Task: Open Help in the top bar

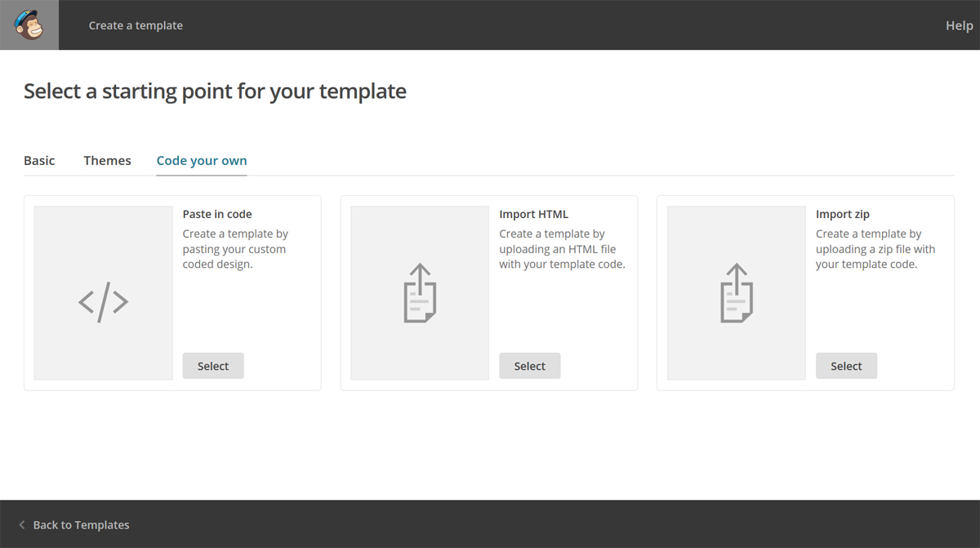Action: (x=959, y=25)
